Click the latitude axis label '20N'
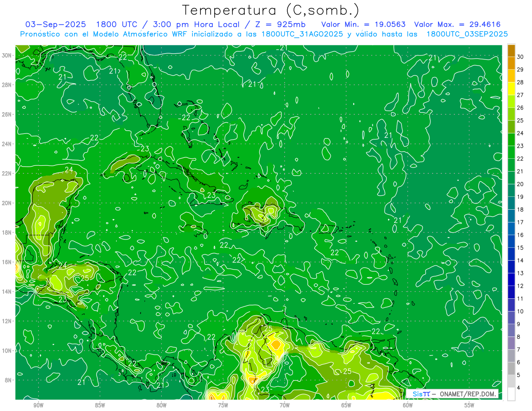Image resolution: width=532 pixels, height=411 pixels. [x=7, y=203]
